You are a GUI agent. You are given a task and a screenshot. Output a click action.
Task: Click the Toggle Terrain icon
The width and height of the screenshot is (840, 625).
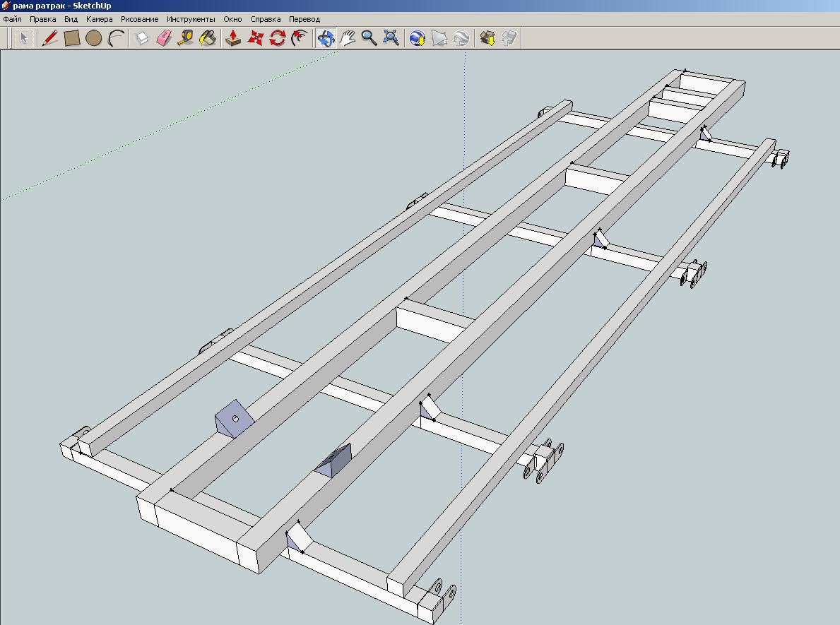point(439,38)
